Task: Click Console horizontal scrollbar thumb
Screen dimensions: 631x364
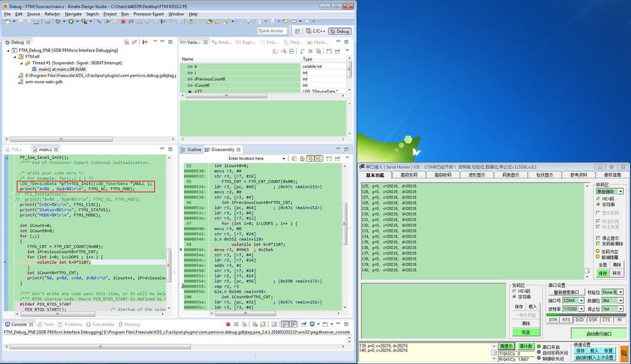Action: [x=101, y=346]
